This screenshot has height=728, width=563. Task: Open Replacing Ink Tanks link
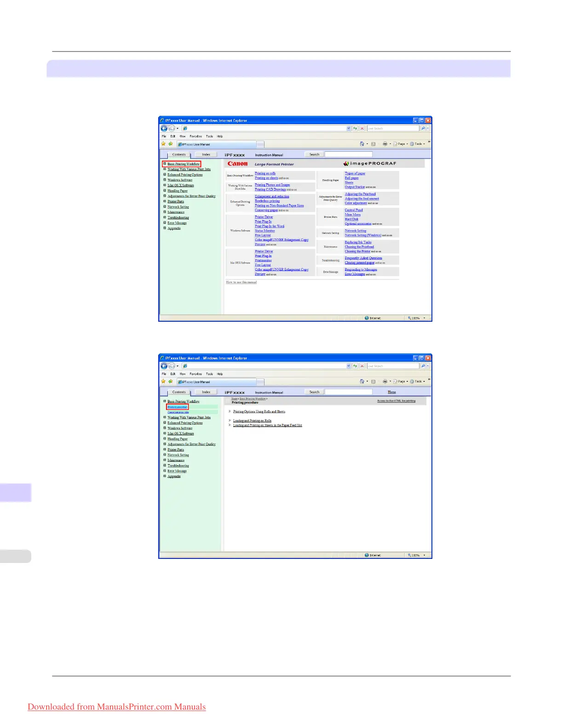[358, 242]
